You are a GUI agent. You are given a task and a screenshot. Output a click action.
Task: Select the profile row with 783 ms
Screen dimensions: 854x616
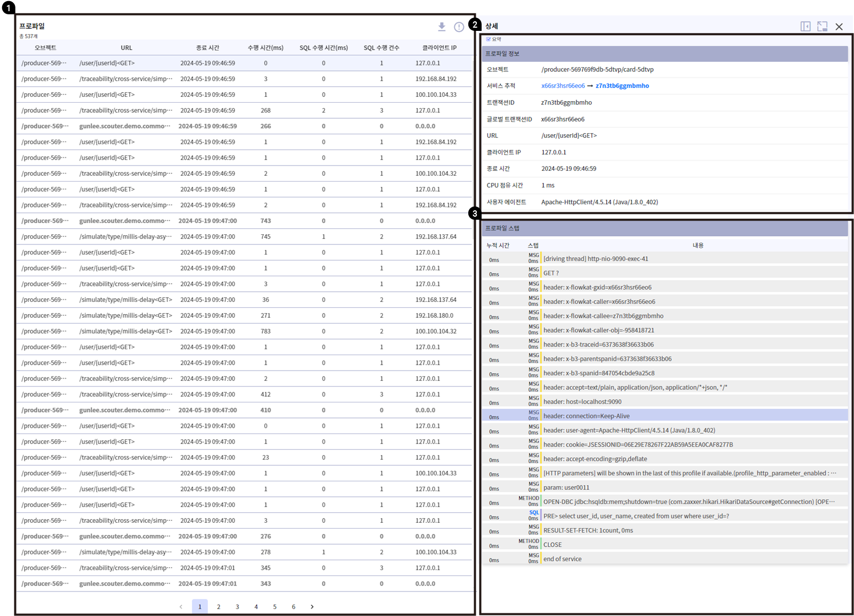[x=265, y=331]
